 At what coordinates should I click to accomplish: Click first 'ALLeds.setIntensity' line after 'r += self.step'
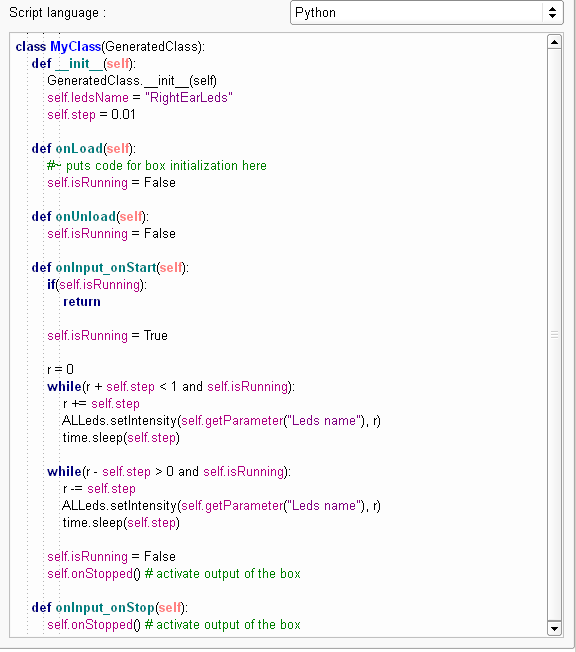(221, 420)
